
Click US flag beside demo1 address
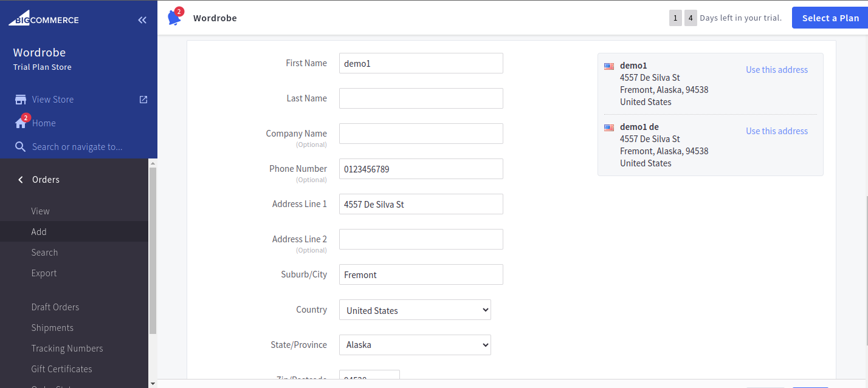click(609, 66)
